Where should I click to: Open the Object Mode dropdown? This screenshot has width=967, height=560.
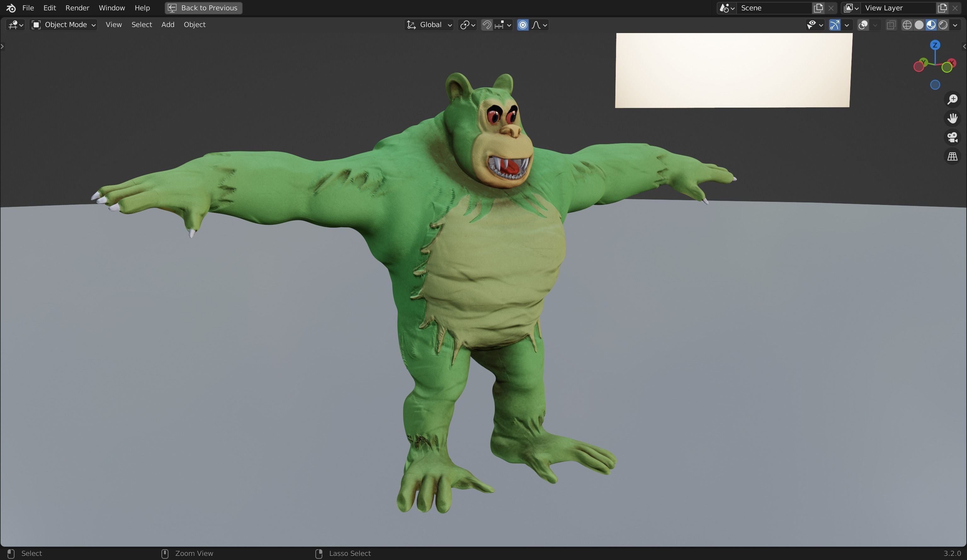pos(64,25)
